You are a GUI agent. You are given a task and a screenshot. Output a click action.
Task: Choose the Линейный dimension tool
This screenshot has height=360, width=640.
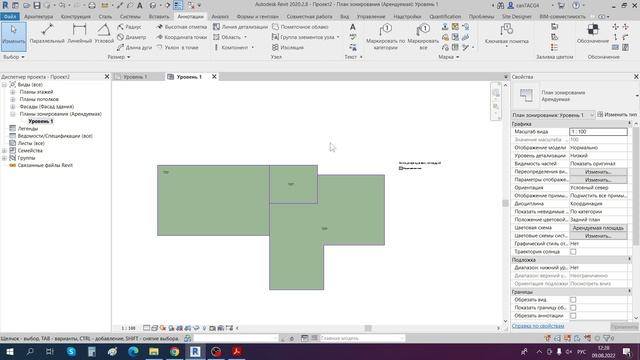point(79,33)
